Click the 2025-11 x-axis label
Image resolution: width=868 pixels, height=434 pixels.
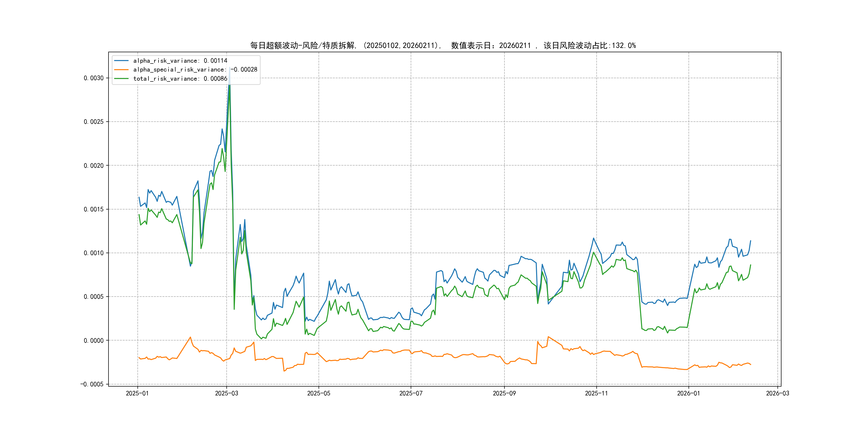pyautogui.click(x=596, y=393)
